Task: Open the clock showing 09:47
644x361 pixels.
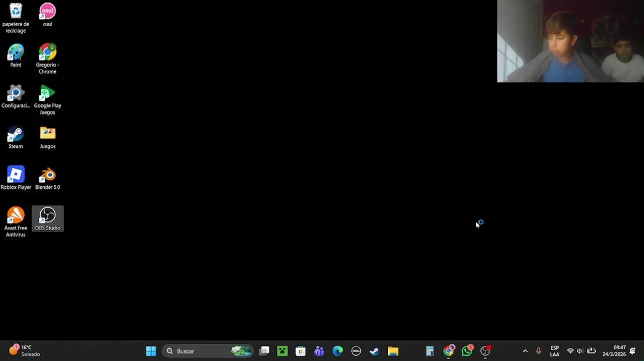Action: click(614, 351)
